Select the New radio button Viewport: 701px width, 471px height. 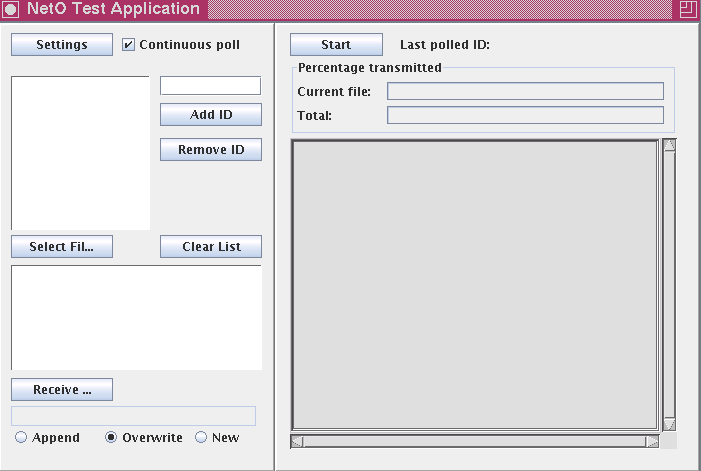click(x=201, y=437)
